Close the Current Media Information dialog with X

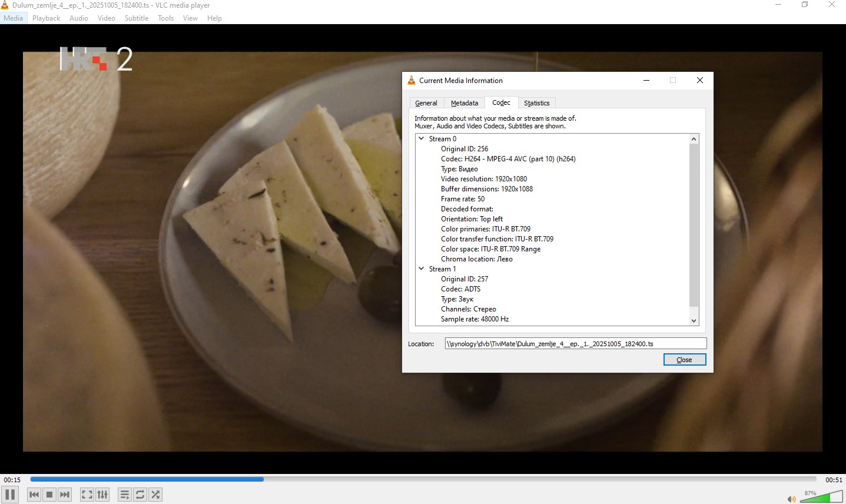click(700, 81)
